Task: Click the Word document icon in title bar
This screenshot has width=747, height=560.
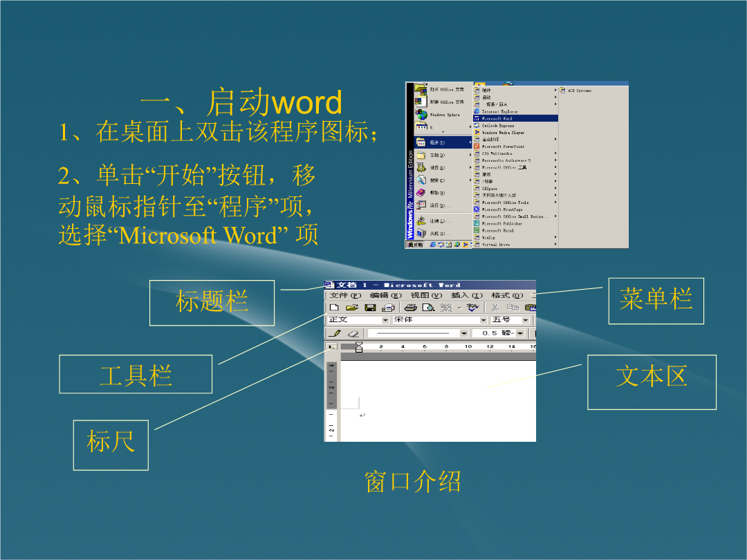Action: tap(329, 285)
